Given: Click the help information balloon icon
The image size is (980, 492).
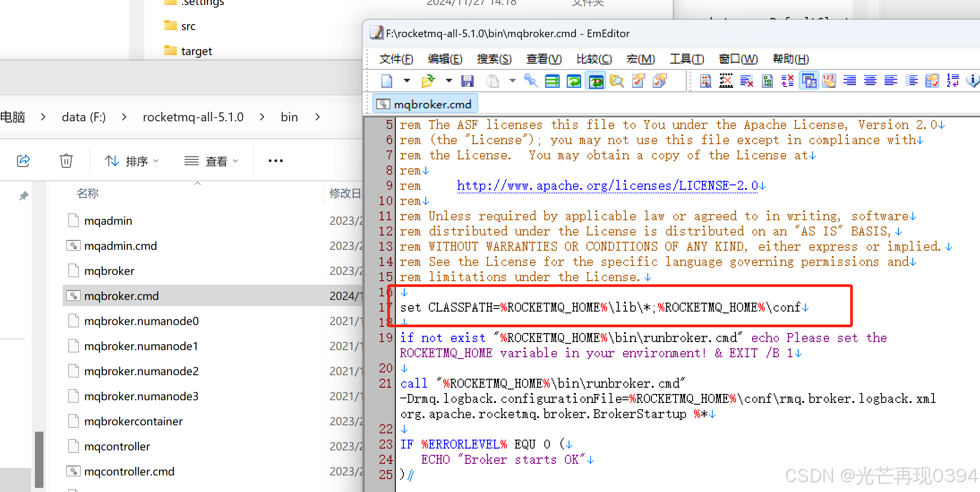Looking at the screenshot, I should pyautogui.click(x=972, y=81).
